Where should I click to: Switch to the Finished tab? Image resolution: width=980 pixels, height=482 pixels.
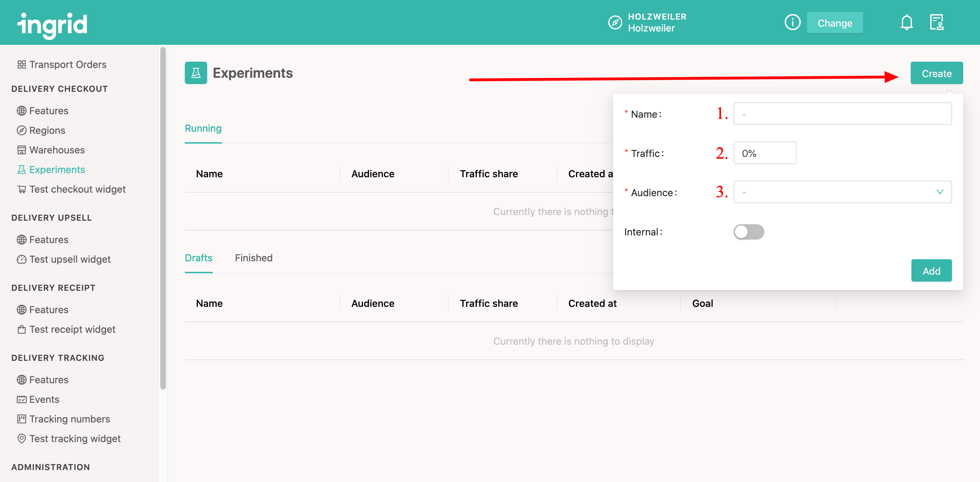click(x=253, y=258)
